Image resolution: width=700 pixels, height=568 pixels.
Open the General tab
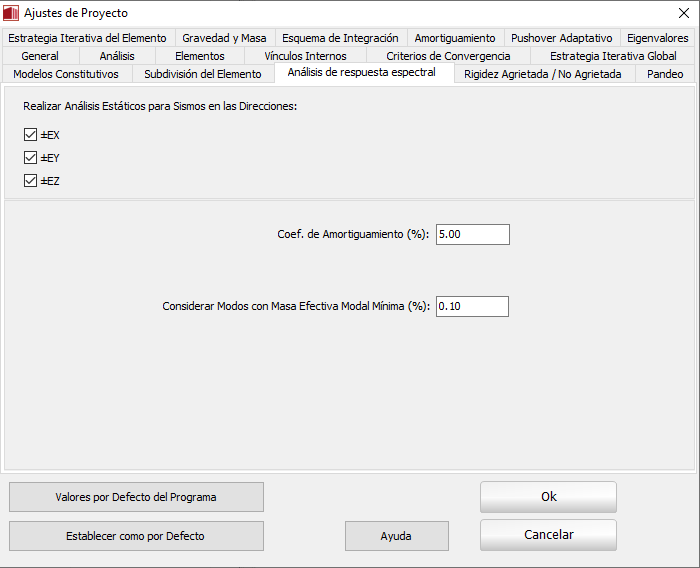40,56
